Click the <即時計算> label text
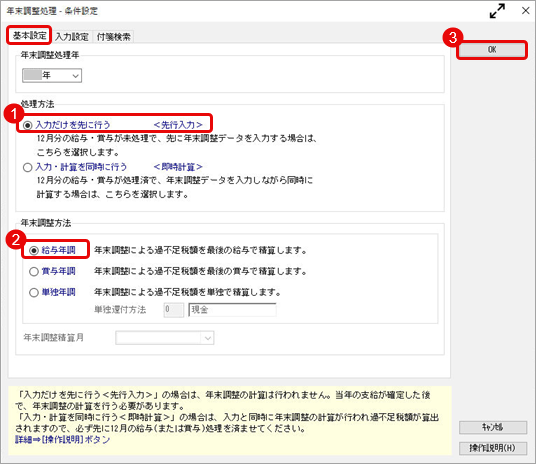The image size is (536, 464). coord(178,167)
